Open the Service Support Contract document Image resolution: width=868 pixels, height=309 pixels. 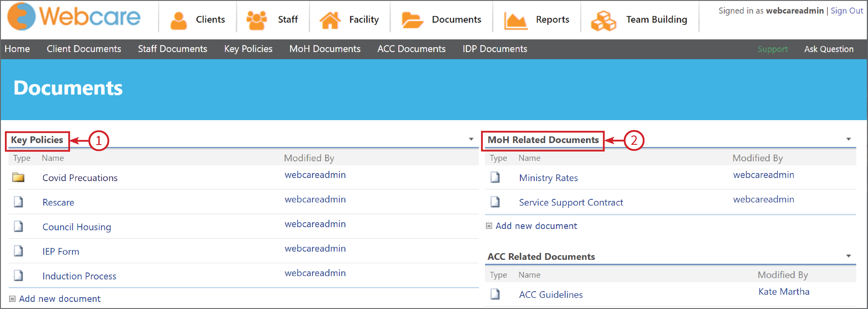571,202
